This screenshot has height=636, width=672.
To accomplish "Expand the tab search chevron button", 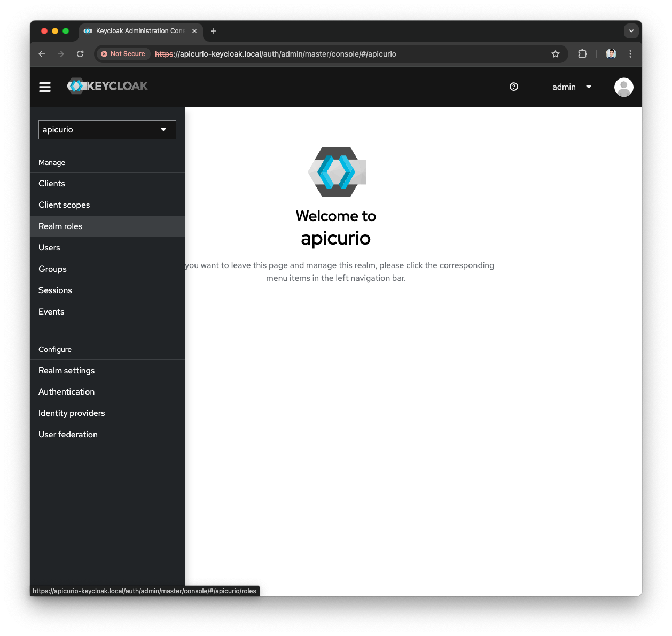I will [x=631, y=31].
